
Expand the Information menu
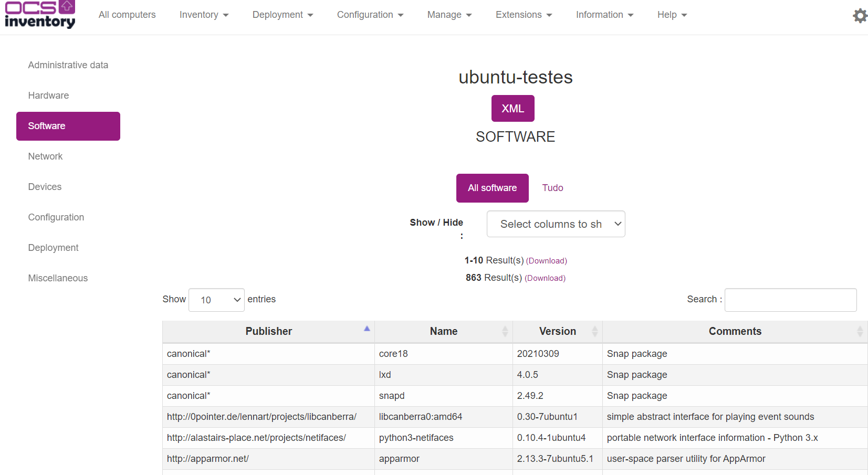click(604, 15)
